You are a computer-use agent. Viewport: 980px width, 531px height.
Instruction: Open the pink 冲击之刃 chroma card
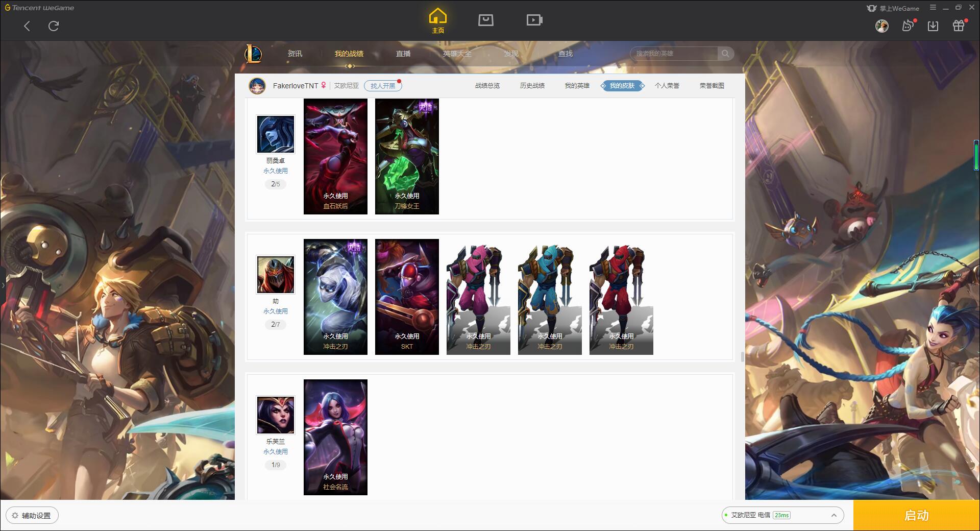pyautogui.click(x=478, y=297)
